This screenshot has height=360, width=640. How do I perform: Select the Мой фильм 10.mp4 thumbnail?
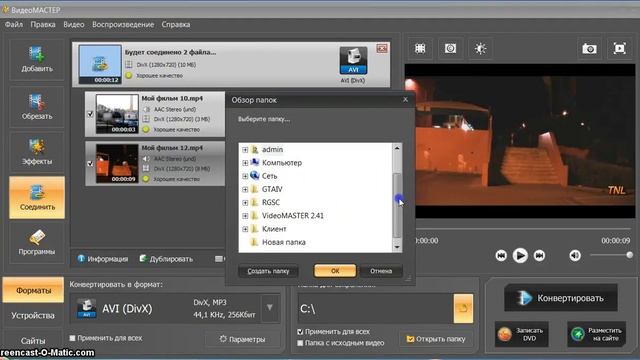117,114
